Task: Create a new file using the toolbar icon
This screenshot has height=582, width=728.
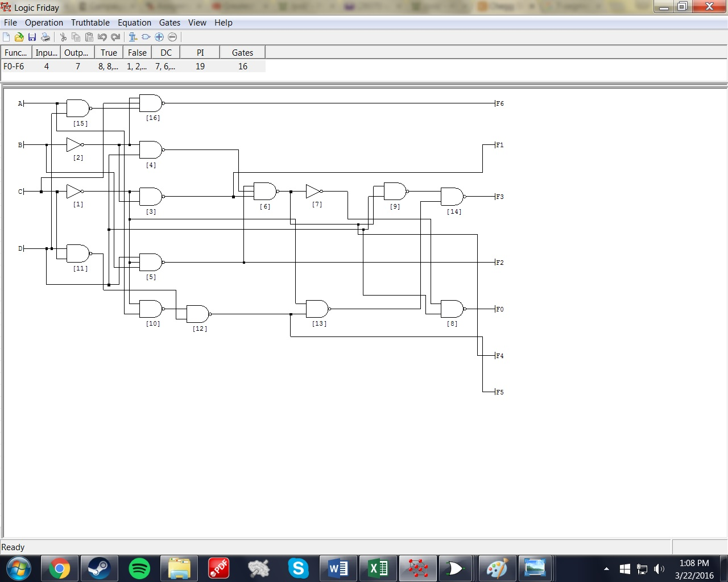Action: (6, 37)
